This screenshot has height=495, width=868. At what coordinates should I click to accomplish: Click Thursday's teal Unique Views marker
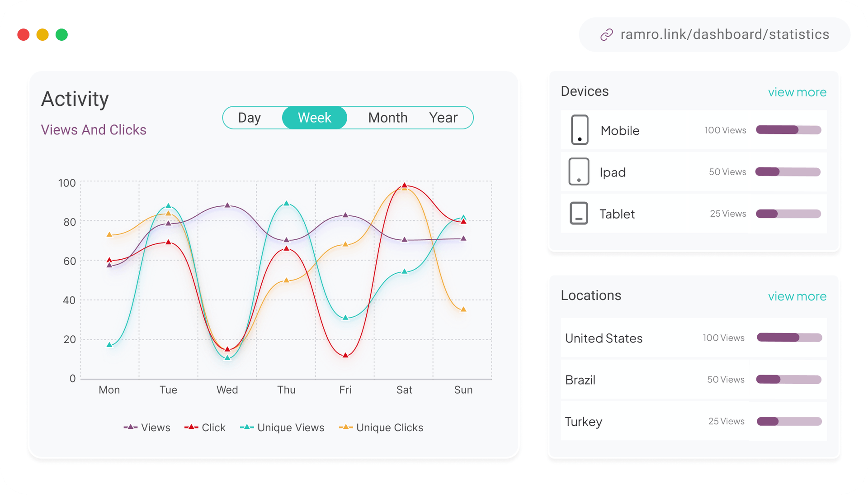pyautogui.click(x=286, y=204)
